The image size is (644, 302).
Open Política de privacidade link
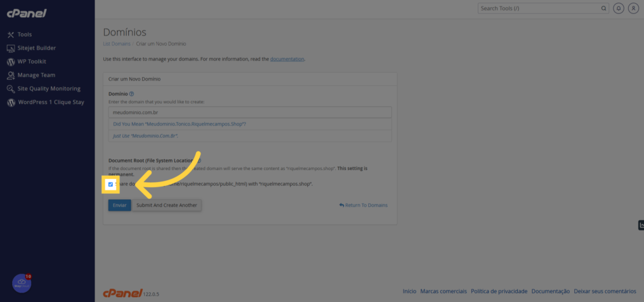click(x=499, y=291)
